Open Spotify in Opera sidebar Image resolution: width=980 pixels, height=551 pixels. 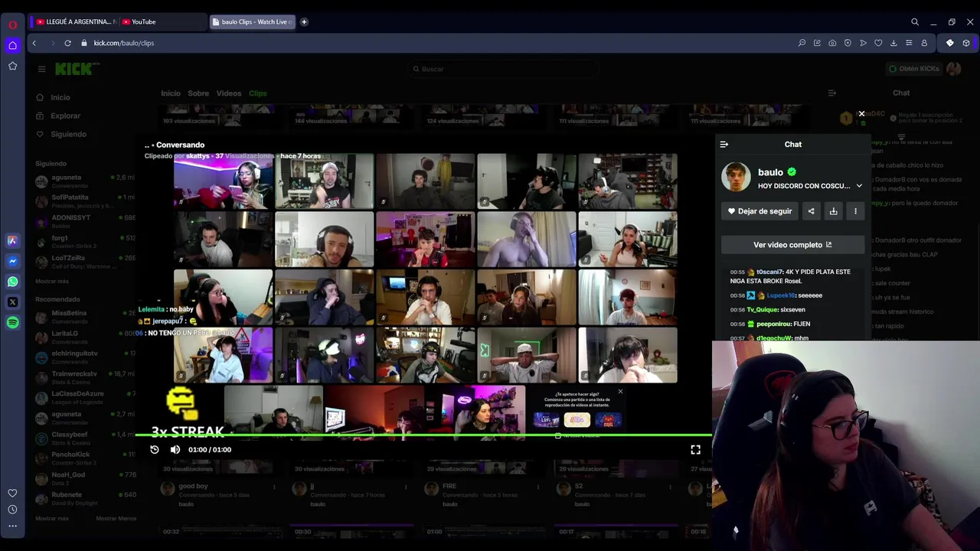pyautogui.click(x=12, y=323)
